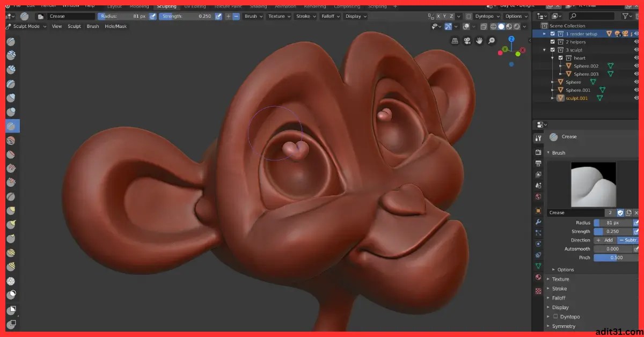Viewport: 644px width, 337px height.
Task: Select the Mask brush tool
Action: 11,294
